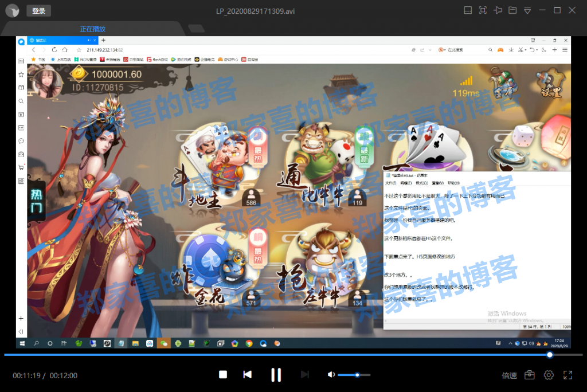Open the player main menu triangle
Image resolution: width=587 pixels, height=392 pixels.
click(x=527, y=10)
